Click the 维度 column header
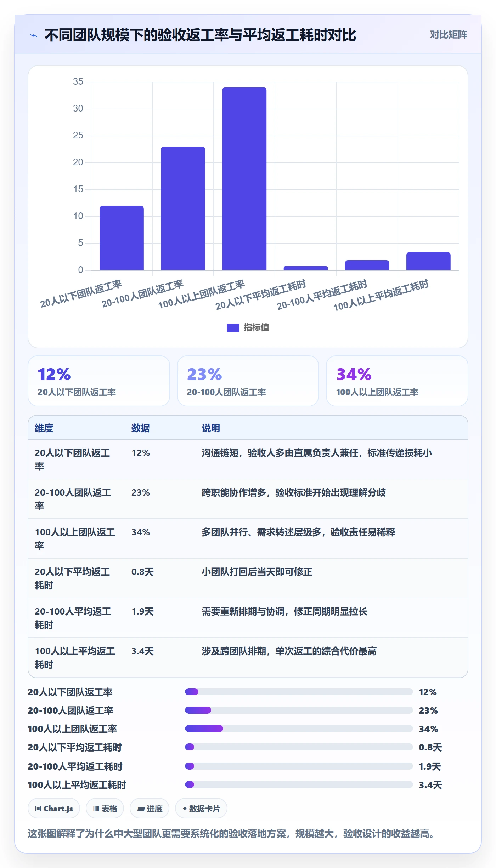 click(44, 428)
